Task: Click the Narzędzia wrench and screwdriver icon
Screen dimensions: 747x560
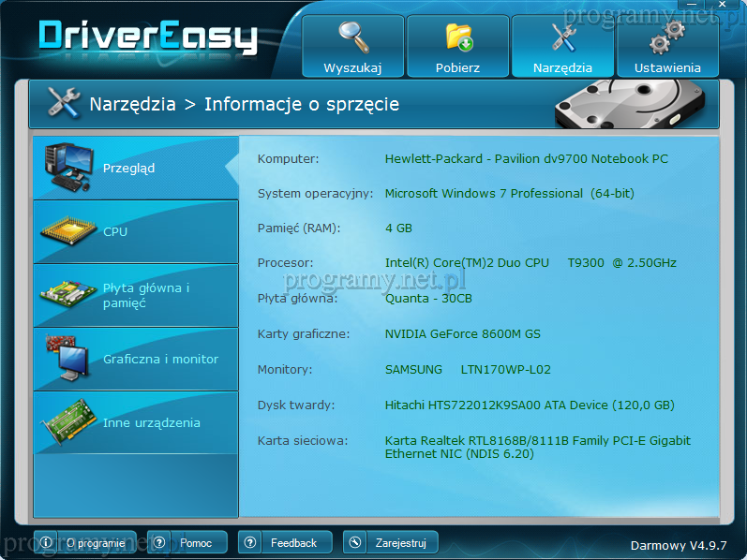Action: [562, 37]
